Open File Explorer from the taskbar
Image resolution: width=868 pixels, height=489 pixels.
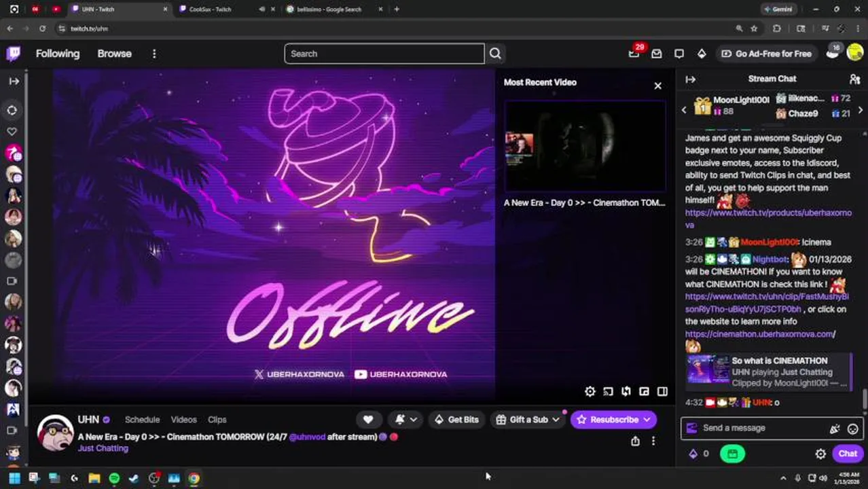(94, 479)
